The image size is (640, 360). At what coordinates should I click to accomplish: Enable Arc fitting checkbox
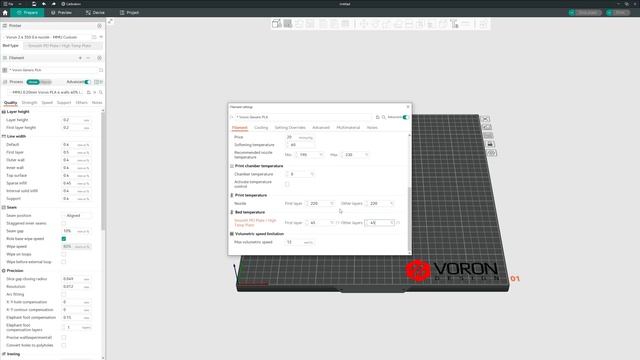[x=64, y=294]
